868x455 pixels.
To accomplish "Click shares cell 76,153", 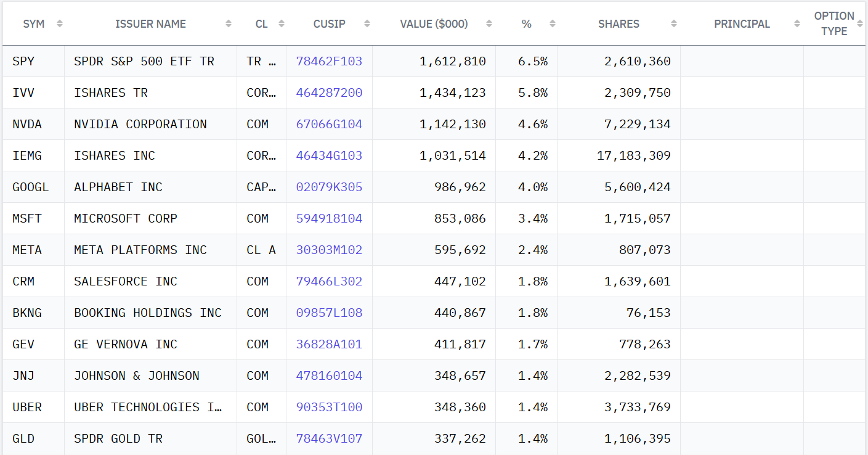I will [619, 313].
